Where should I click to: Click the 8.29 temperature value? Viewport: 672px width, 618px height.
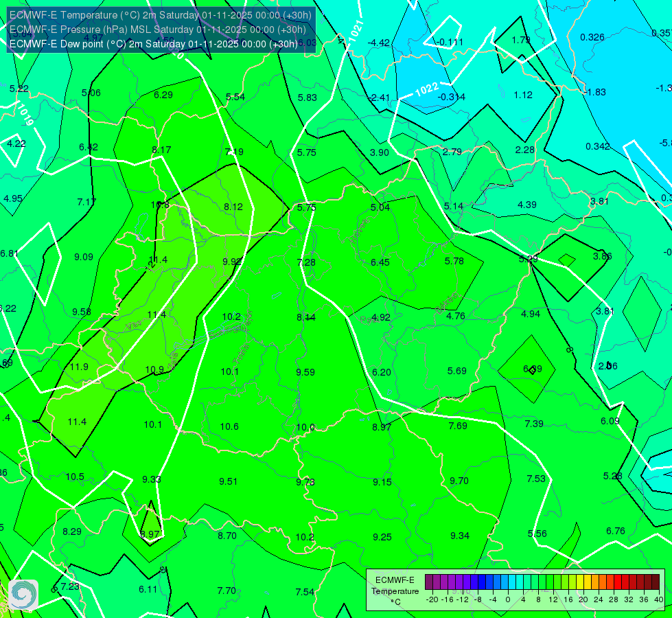point(72,531)
